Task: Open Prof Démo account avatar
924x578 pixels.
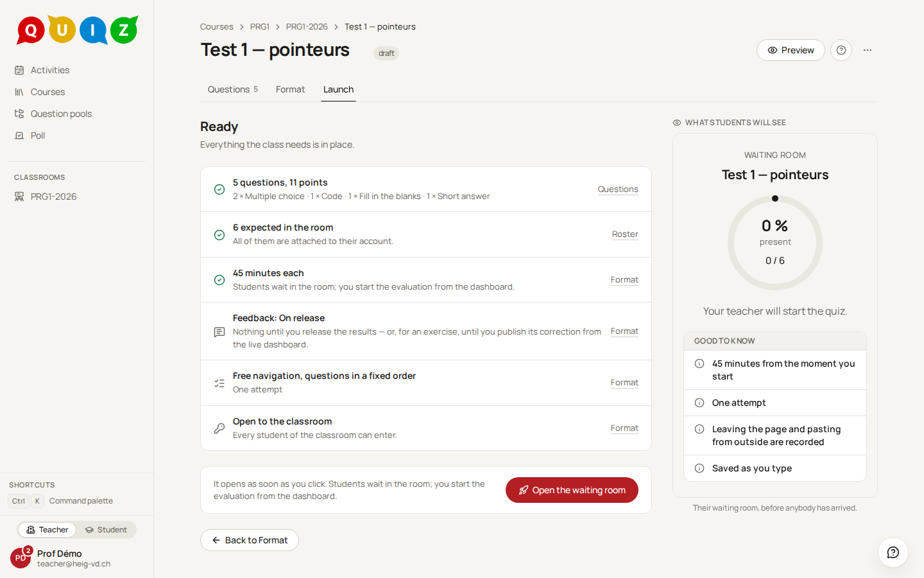Action: 21,558
